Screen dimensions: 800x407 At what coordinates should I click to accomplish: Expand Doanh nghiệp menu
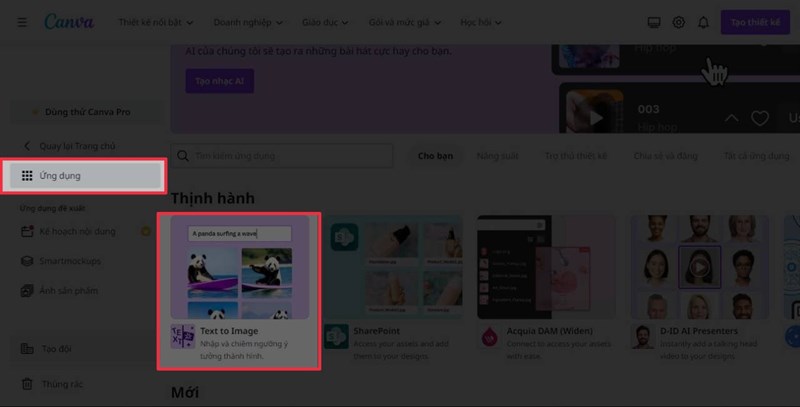pyautogui.click(x=248, y=22)
